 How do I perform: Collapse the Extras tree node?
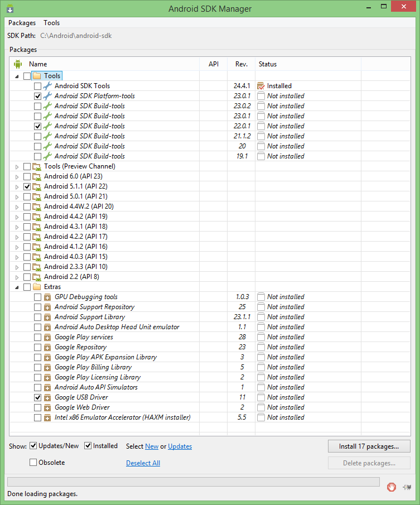[x=17, y=287]
